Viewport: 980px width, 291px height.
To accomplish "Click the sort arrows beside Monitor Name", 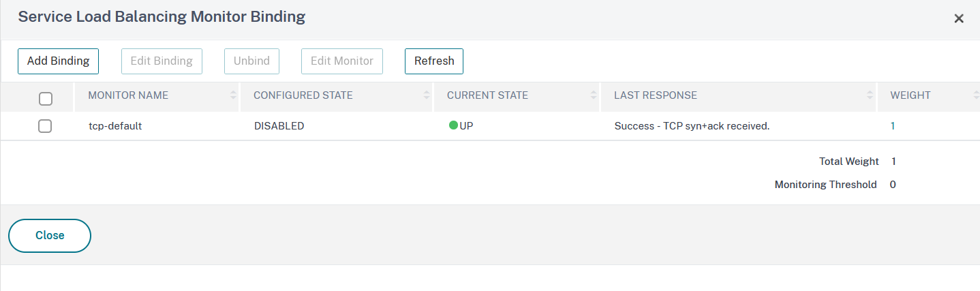I will [x=234, y=95].
